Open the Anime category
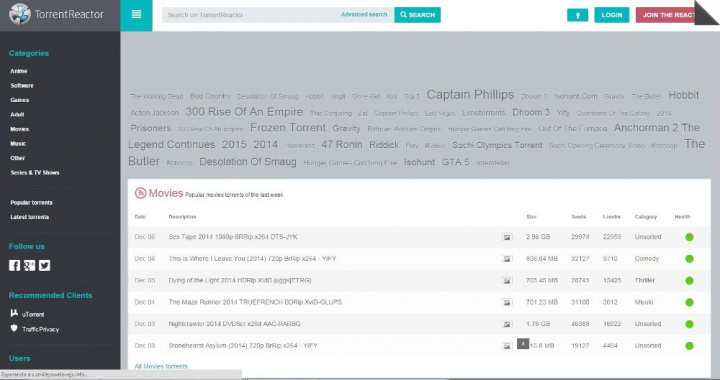This screenshot has height=380, width=720. tap(19, 71)
